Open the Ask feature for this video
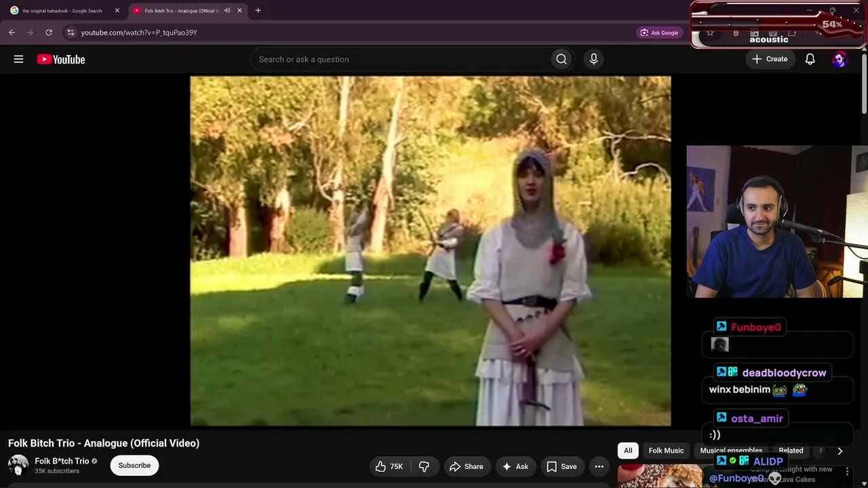The width and height of the screenshot is (868, 488). pos(515,466)
